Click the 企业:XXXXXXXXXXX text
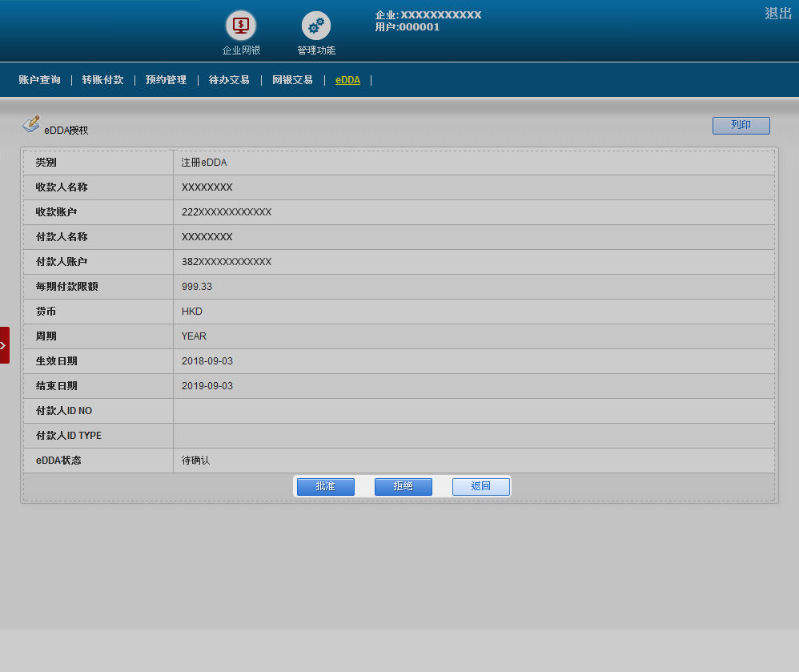799x672 pixels. (x=428, y=14)
